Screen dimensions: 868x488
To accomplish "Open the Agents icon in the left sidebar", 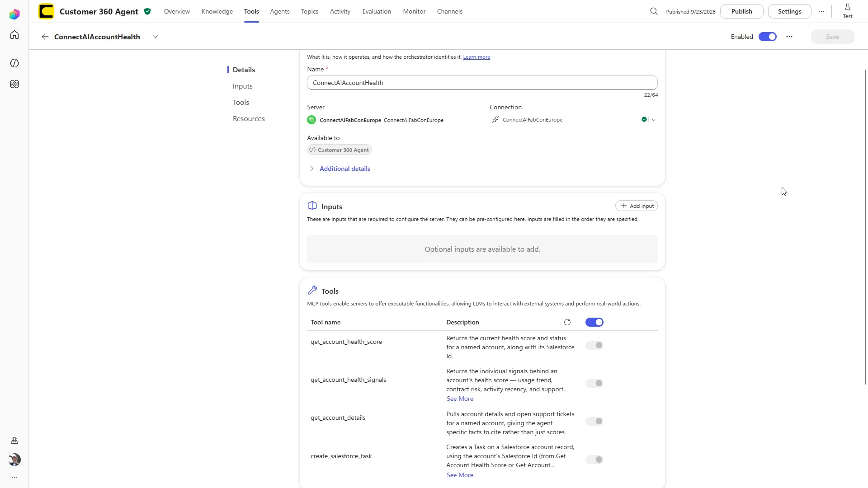I will point(14,63).
